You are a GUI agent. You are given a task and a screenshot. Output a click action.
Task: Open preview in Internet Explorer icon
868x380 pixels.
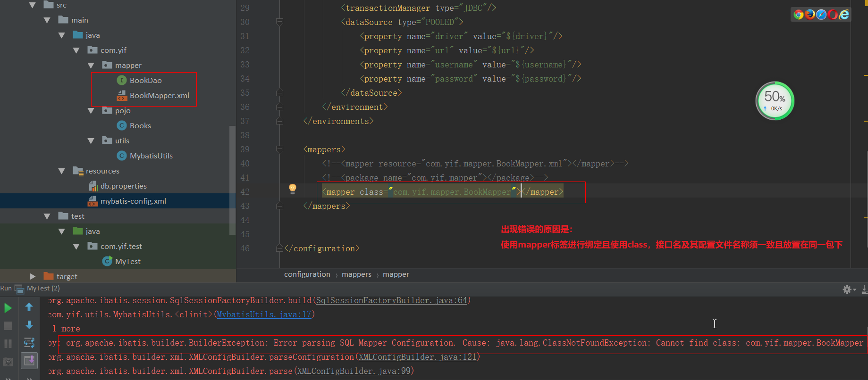pos(844,15)
